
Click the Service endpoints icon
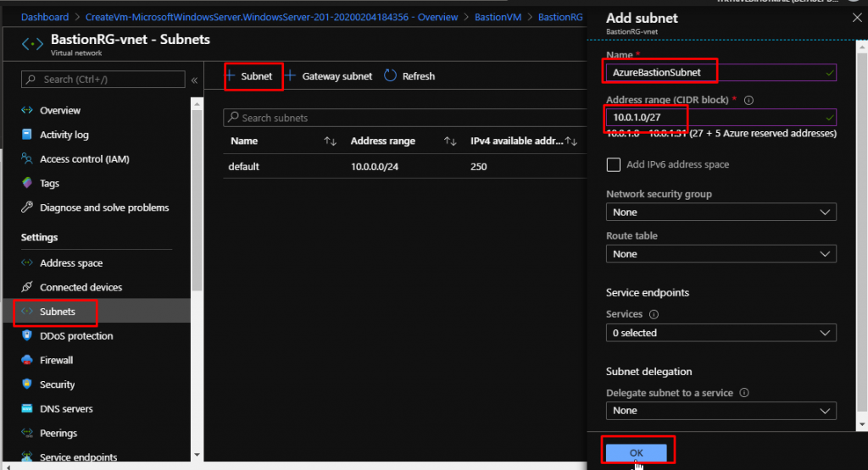[x=26, y=456]
